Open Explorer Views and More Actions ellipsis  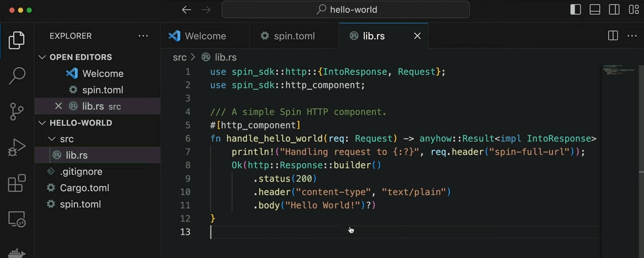click(x=143, y=36)
